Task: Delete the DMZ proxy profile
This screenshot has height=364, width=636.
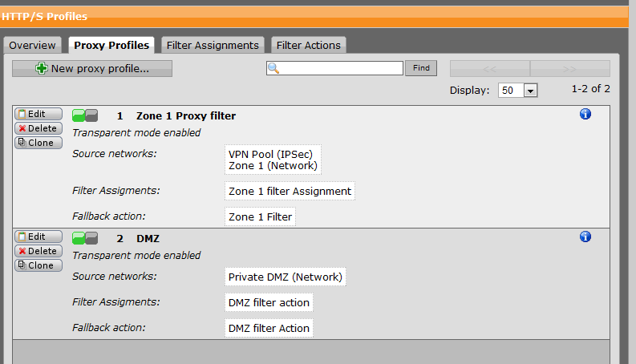Action: (38, 251)
